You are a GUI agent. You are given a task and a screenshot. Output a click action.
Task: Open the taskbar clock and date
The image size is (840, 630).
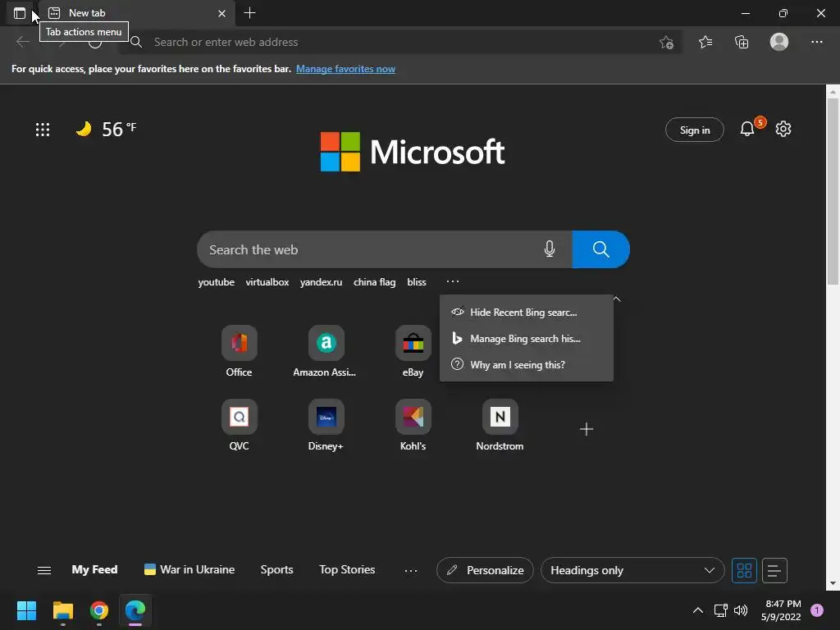point(781,610)
